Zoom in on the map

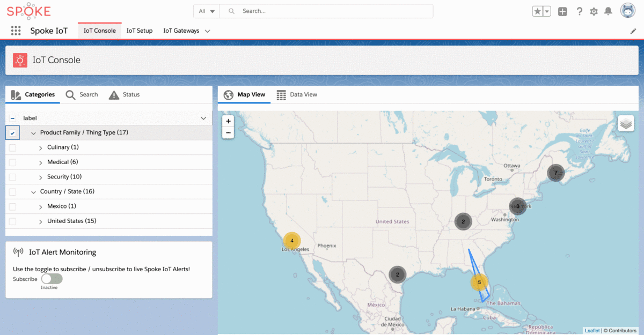tap(228, 121)
